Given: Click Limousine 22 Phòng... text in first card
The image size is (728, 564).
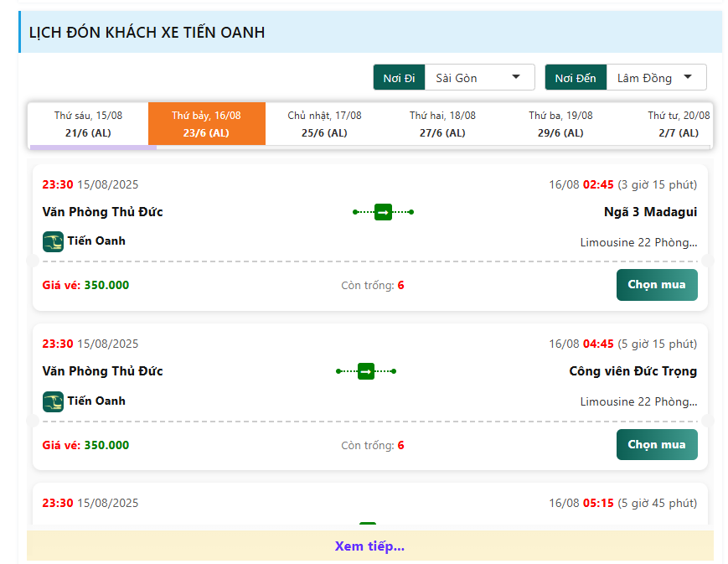Looking at the screenshot, I should (x=638, y=242).
